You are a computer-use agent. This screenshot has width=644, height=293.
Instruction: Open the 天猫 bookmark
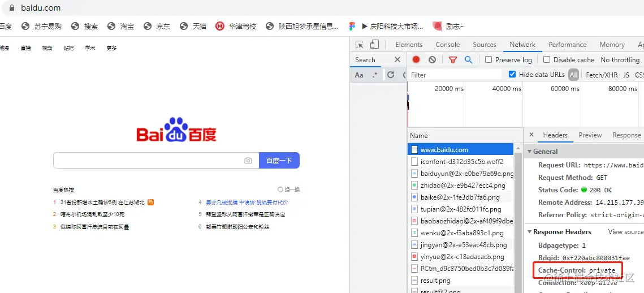pos(193,26)
